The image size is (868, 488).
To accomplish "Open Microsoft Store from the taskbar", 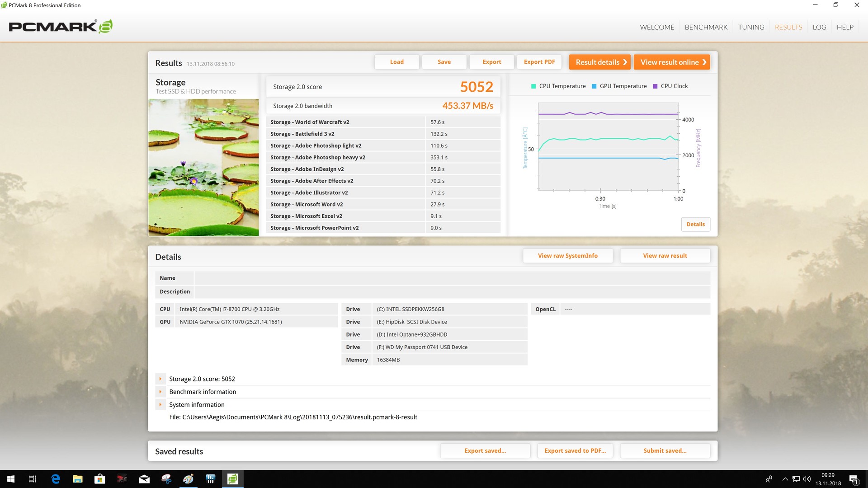I will click(x=99, y=479).
